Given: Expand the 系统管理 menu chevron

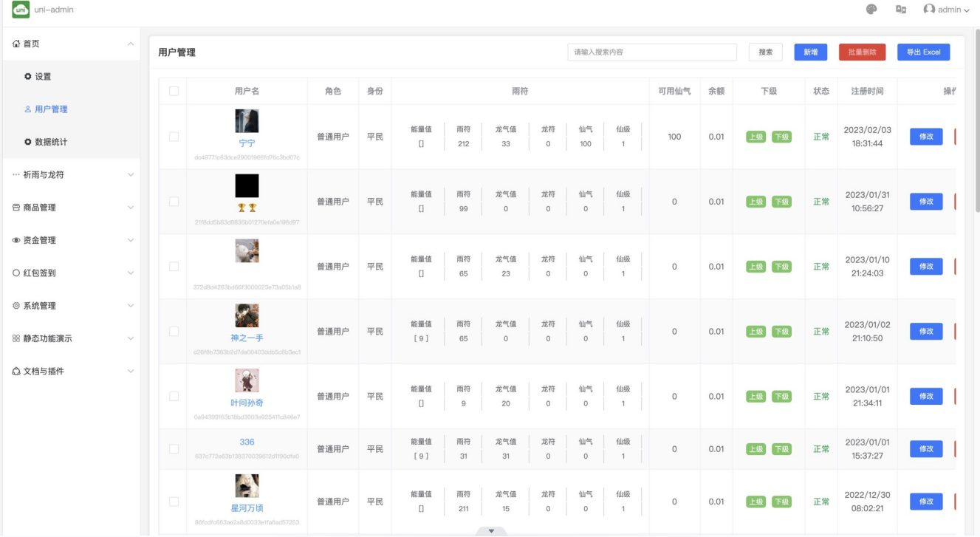Looking at the screenshot, I should pyautogui.click(x=131, y=306).
